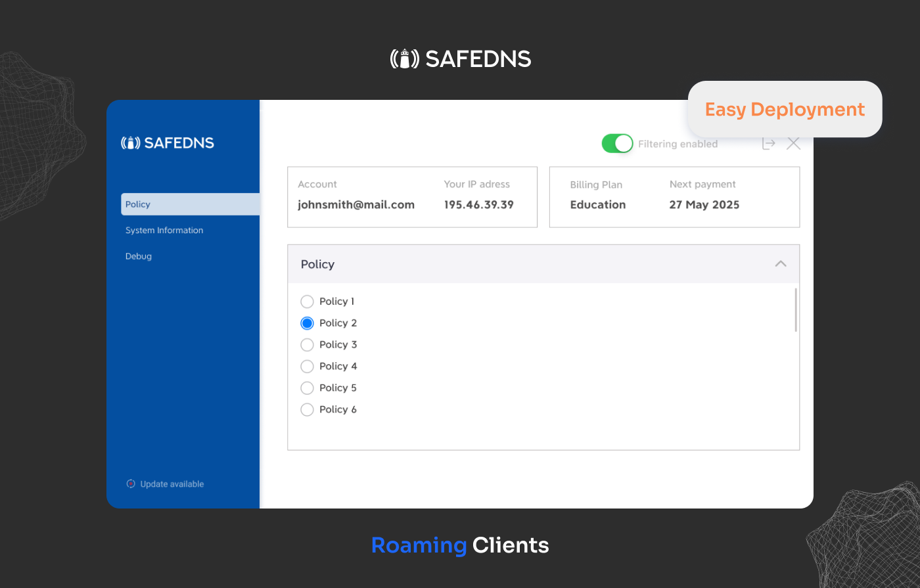Click the Update available link
The width and height of the screenshot is (920, 588).
pyautogui.click(x=172, y=484)
